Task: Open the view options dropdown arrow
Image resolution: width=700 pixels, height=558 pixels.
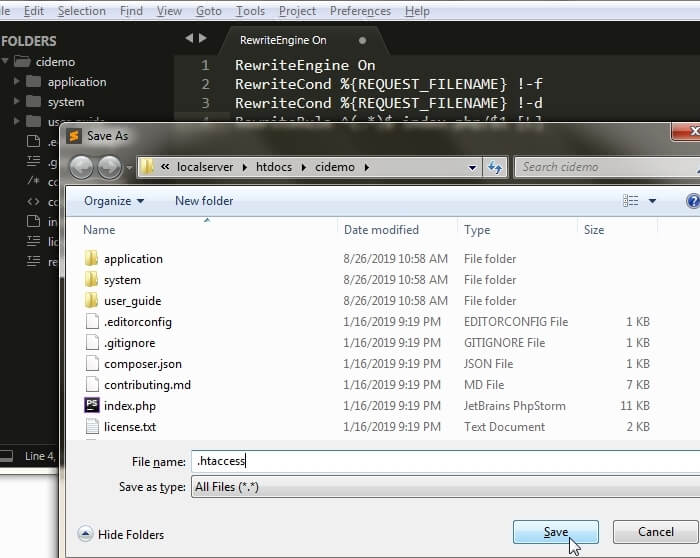Action: click(652, 201)
